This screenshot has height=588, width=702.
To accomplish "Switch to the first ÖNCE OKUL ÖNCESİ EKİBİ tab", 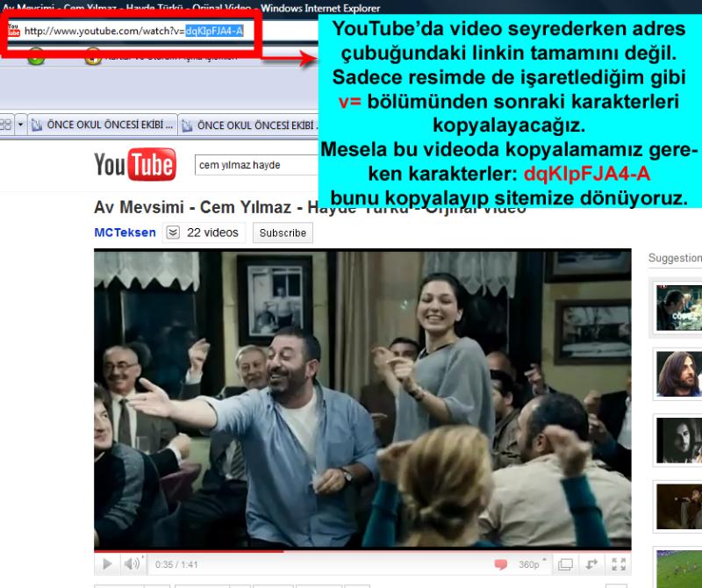I will point(103,125).
